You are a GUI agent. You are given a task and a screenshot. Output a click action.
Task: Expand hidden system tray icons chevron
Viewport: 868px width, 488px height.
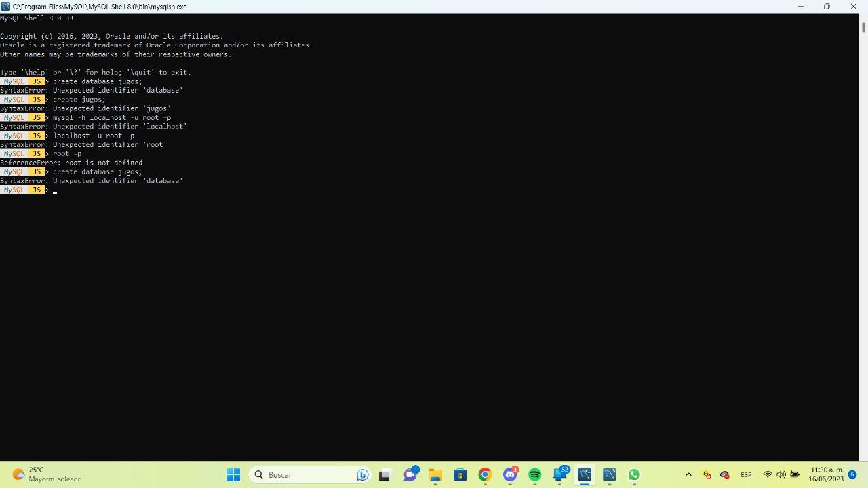click(688, 474)
